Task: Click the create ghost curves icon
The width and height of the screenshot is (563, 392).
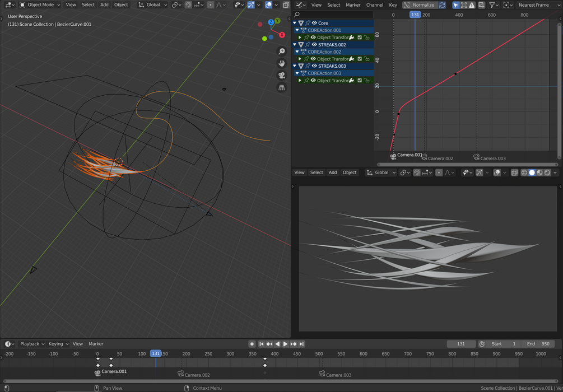Action: click(482, 5)
